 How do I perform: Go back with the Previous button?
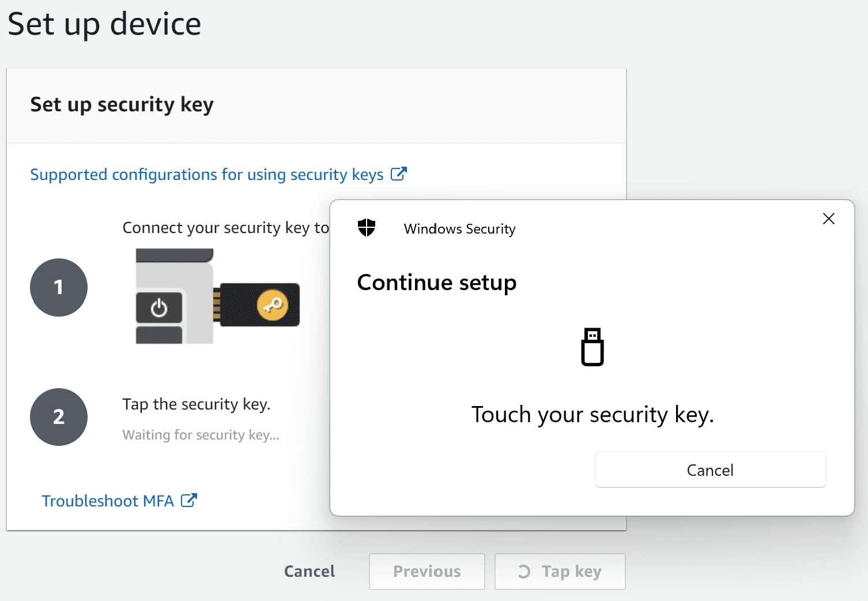[427, 571]
